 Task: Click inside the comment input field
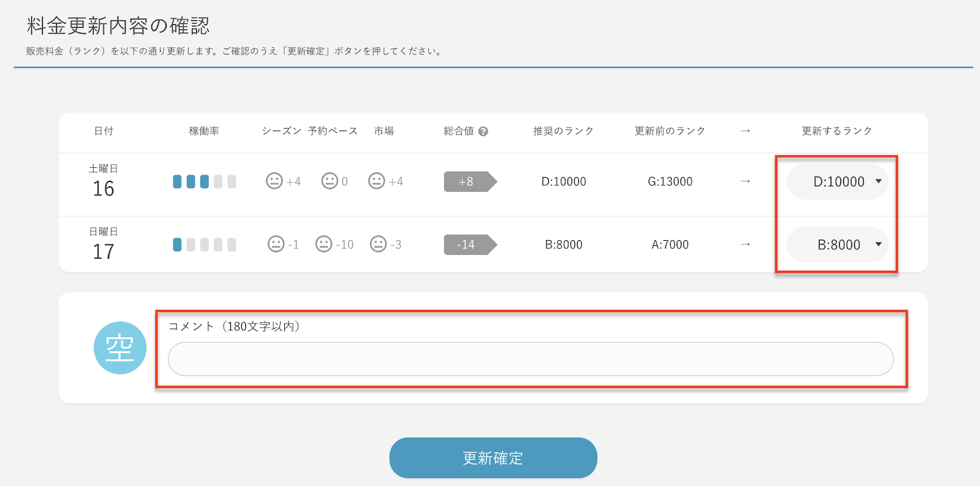click(530, 359)
